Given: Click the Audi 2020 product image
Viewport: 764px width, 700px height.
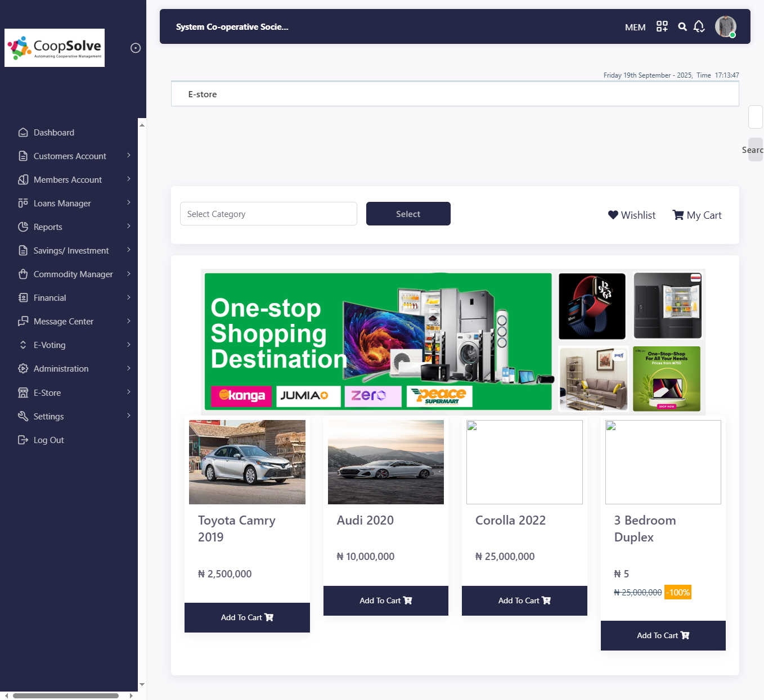Looking at the screenshot, I should pyautogui.click(x=385, y=462).
